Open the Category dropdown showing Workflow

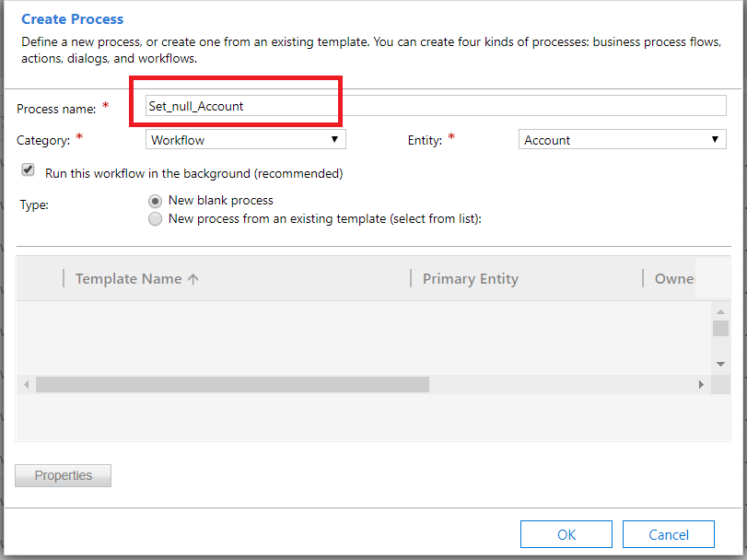point(245,139)
